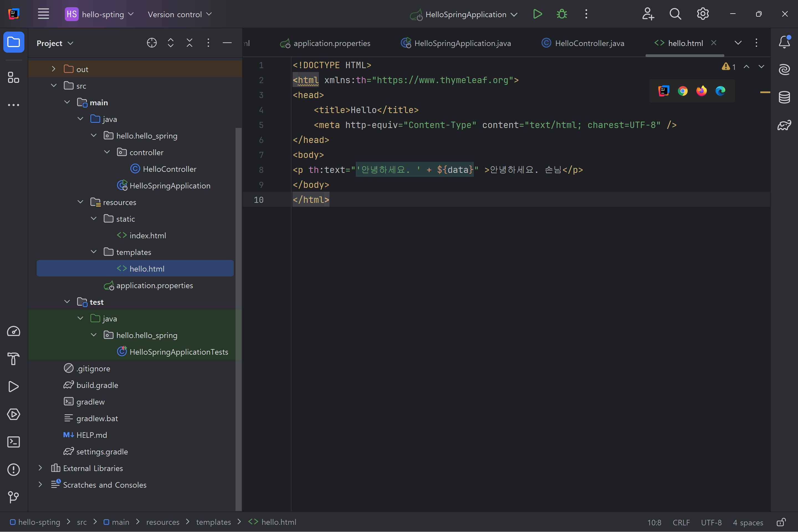
Task: Show more tool windows ellipsis in left bar
Action: coord(14,105)
